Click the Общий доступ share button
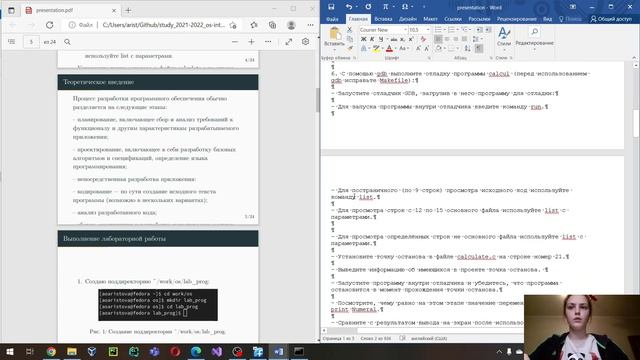640x360 pixels. [x=611, y=19]
